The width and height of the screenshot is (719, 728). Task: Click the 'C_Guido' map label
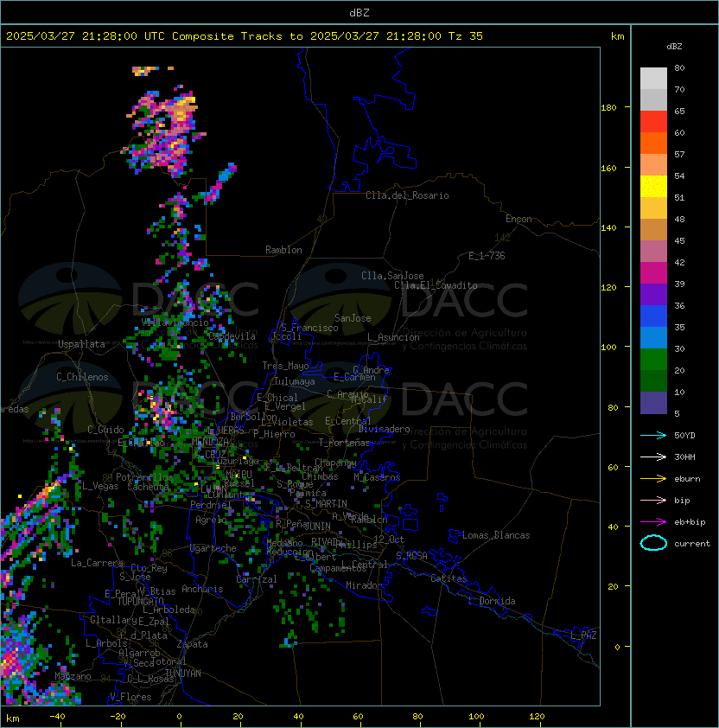coord(105,430)
